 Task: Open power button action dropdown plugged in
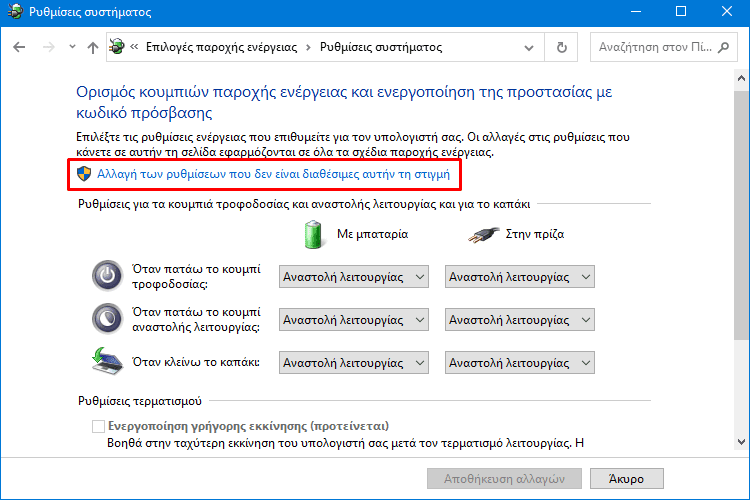tap(520, 277)
